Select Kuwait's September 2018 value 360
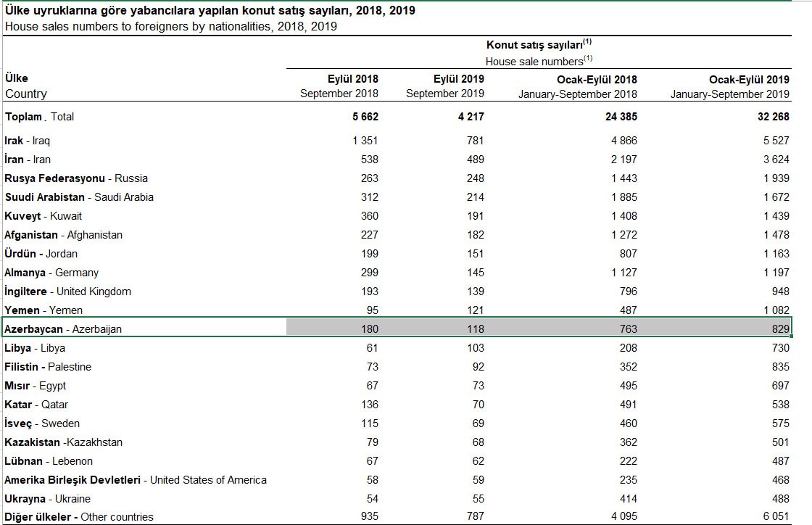Image resolution: width=812 pixels, height=525 pixels. (x=369, y=216)
